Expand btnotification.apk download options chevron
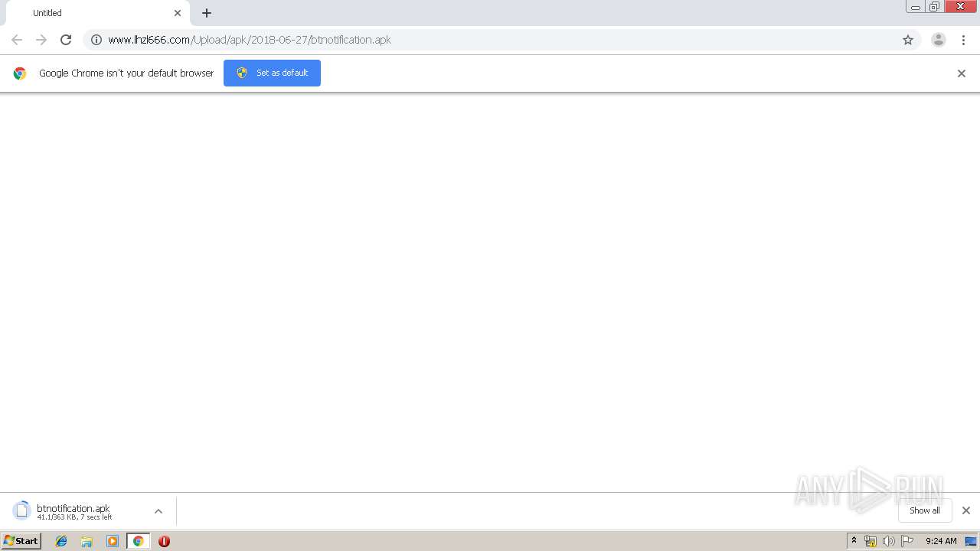 158,511
